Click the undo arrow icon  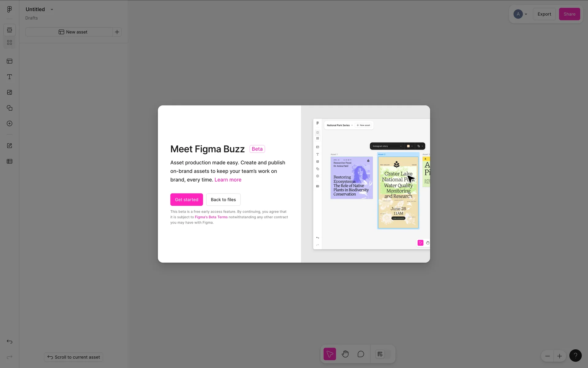(9, 341)
